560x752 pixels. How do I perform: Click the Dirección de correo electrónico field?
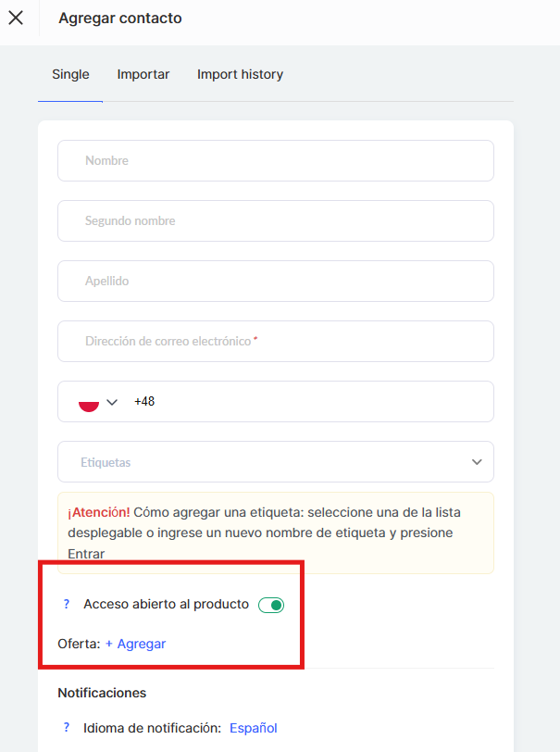click(276, 341)
